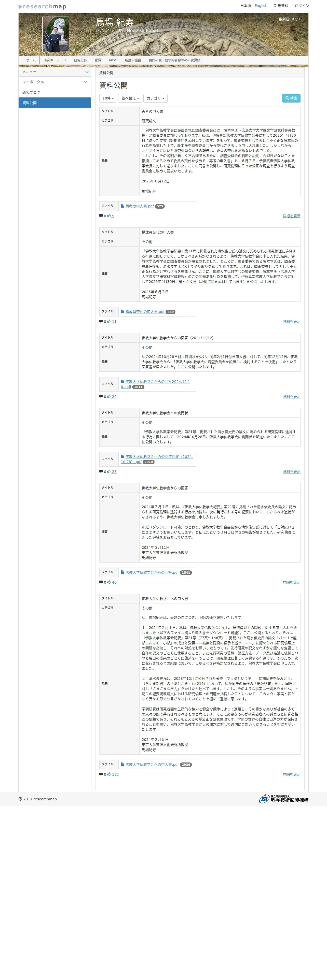Viewport: 327px width, 980px height.
Task: Download 構成員交代の申入書.pdf file
Action: [x=145, y=312]
